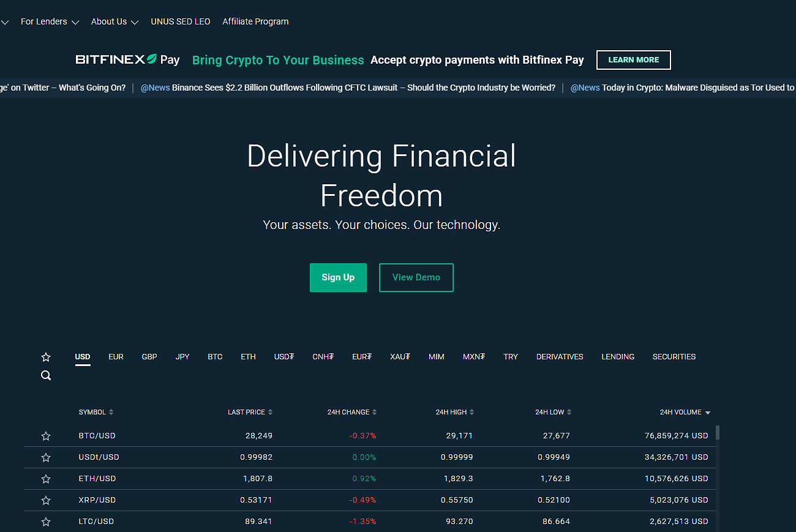Favorite the USDt/USD row star
The image size is (796, 532).
tap(46, 457)
